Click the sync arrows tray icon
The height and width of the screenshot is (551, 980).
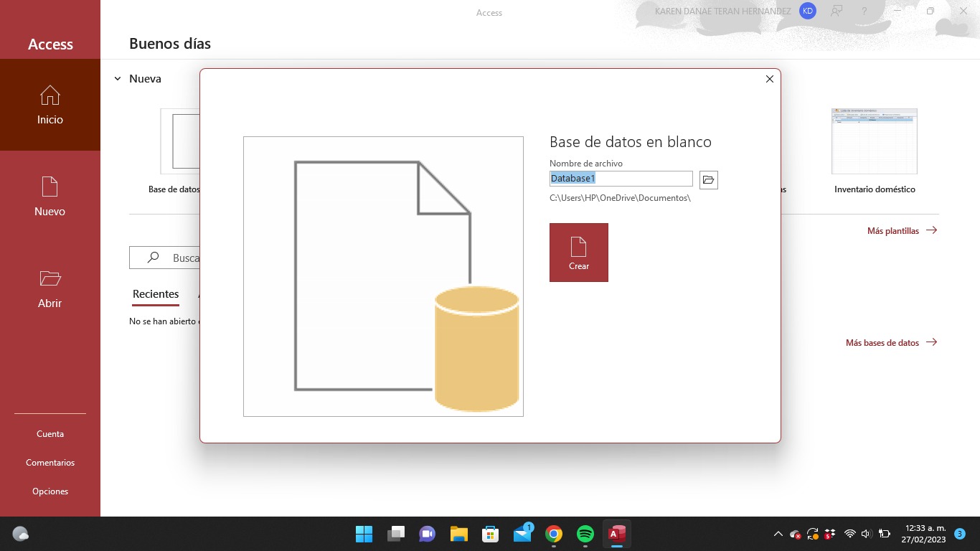click(x=813, y=534)
